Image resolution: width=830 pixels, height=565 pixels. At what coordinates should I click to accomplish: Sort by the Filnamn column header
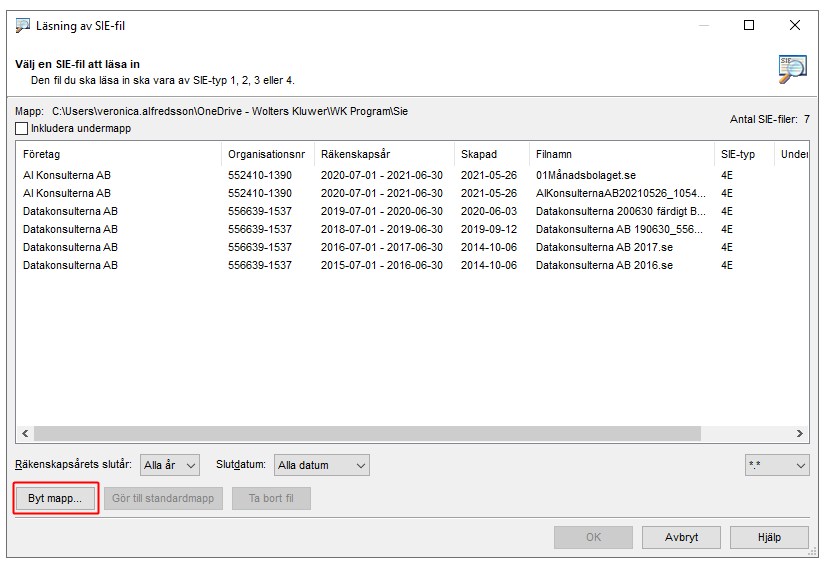(x=621, y=154)
